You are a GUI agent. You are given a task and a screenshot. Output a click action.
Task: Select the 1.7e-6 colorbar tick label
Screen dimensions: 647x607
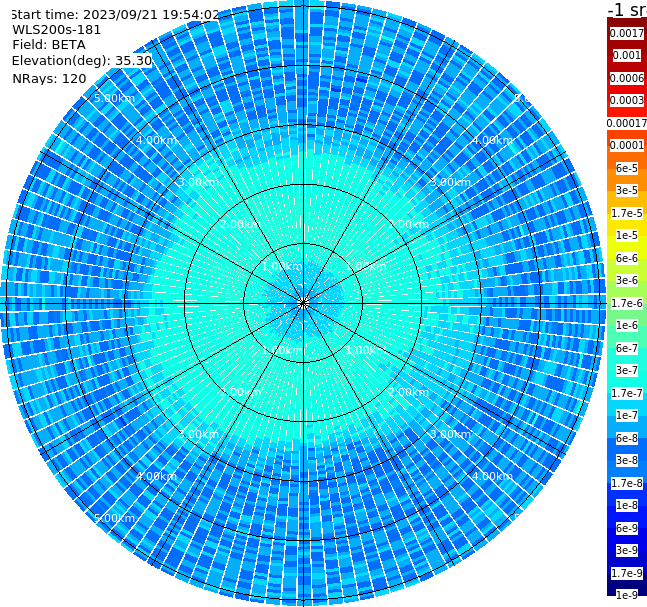(627, 303)
